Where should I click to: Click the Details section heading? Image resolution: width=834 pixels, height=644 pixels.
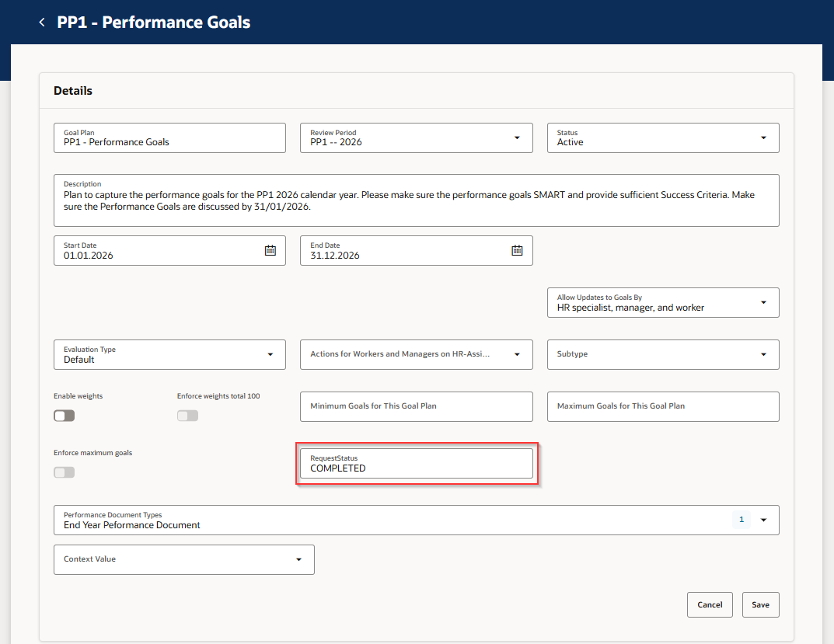coord(73,91)
